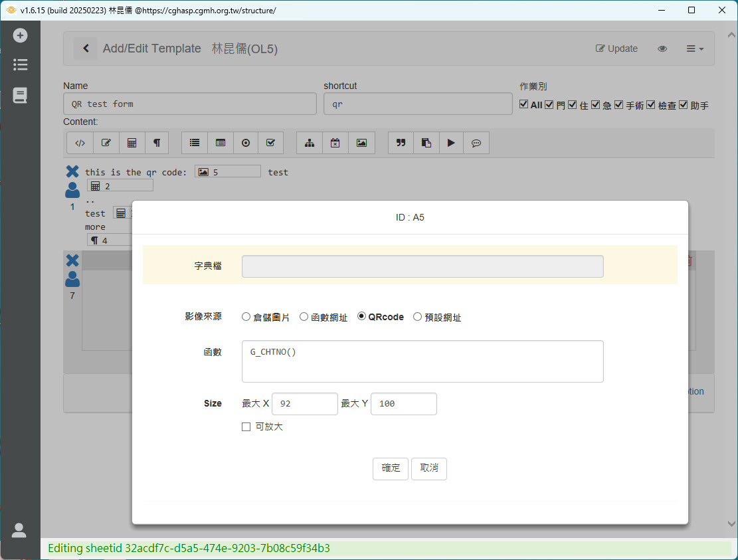Toggle the eye preview icon in header

tap(662, 48)
